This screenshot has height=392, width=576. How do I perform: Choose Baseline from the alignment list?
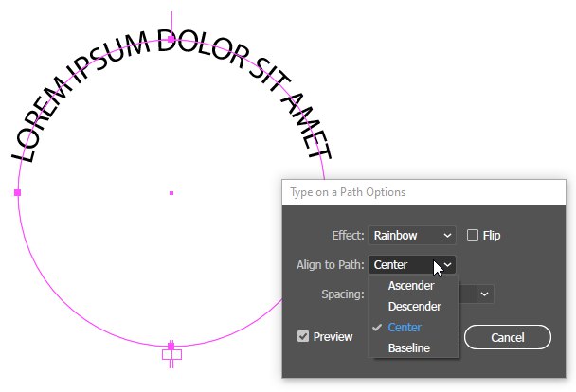409,347
